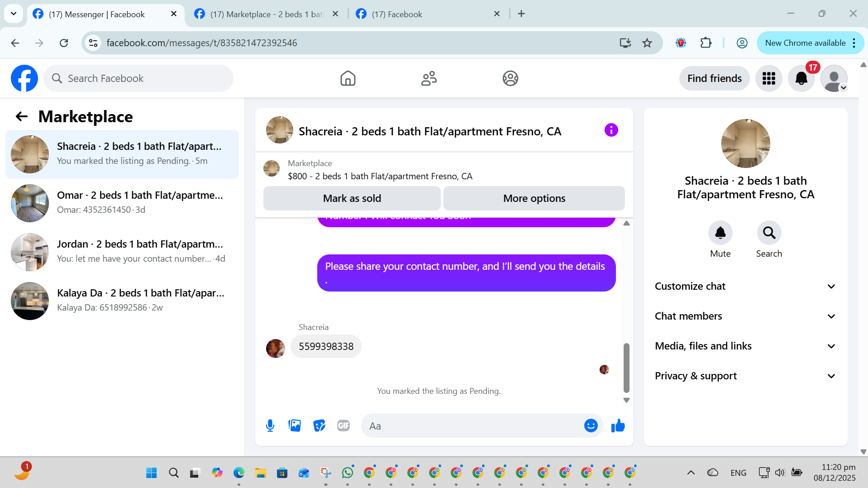Search in conversation with magnifier icon
The width and height of the screenshot is (868, 488).
(x=769, y=233)
